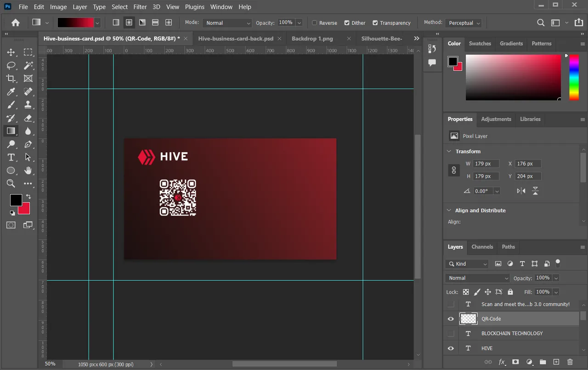
Task: Switch to the Channels tab
Action: click(x=482, y=247)
